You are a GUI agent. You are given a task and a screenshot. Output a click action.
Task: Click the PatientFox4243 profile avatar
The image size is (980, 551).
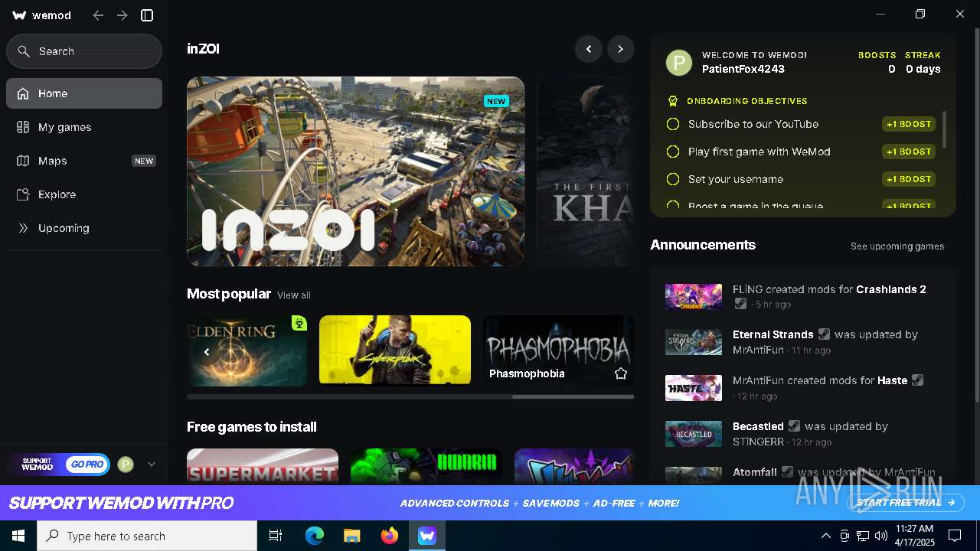679,63
